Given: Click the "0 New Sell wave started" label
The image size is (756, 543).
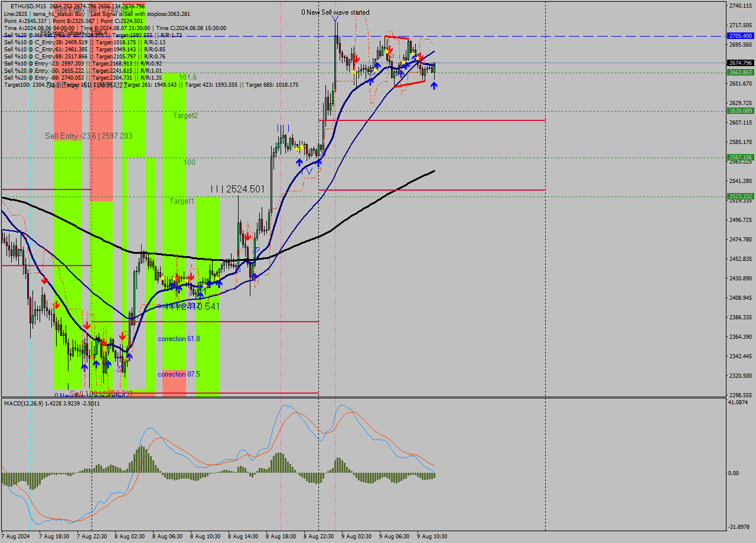Looking at the screenshot, I should (x=335, y=12).
